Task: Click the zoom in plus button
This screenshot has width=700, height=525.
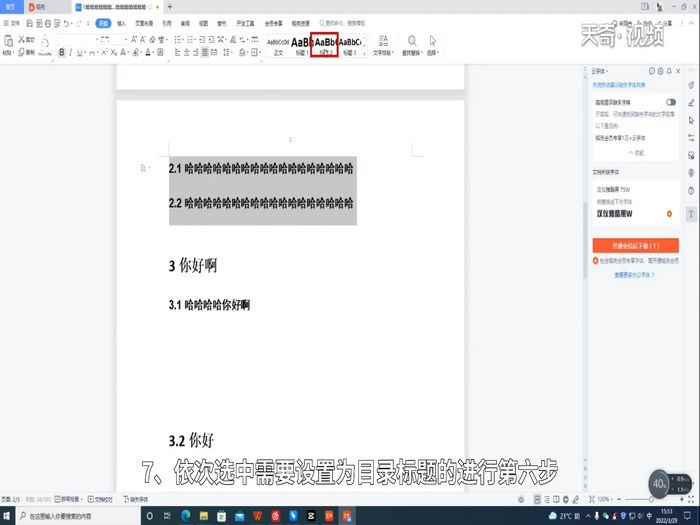Action: point(682,500)
